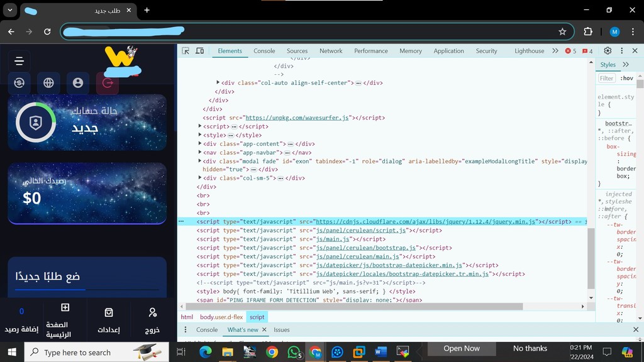Expand the collapsed script node

coord(200,126)
